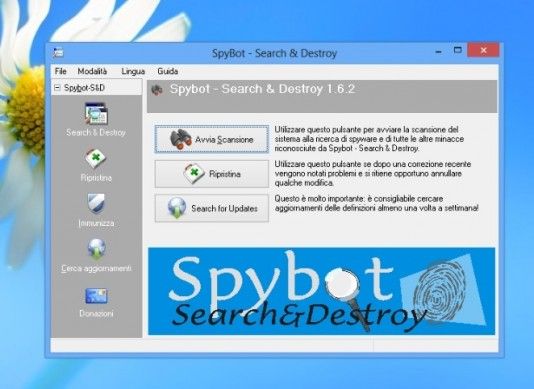Image resolution: width=534 pixels, height=389 pixels.
Task: Click the description starting 'Questo è molto importante'
Action: [377, 203]
